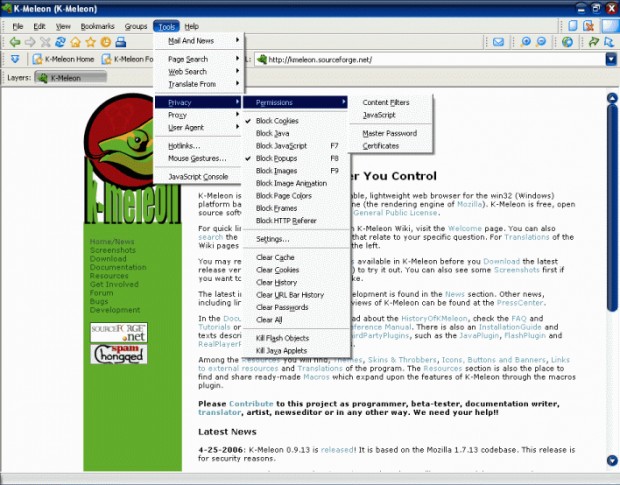Toggle Block Popups option

tap(297, 158)
